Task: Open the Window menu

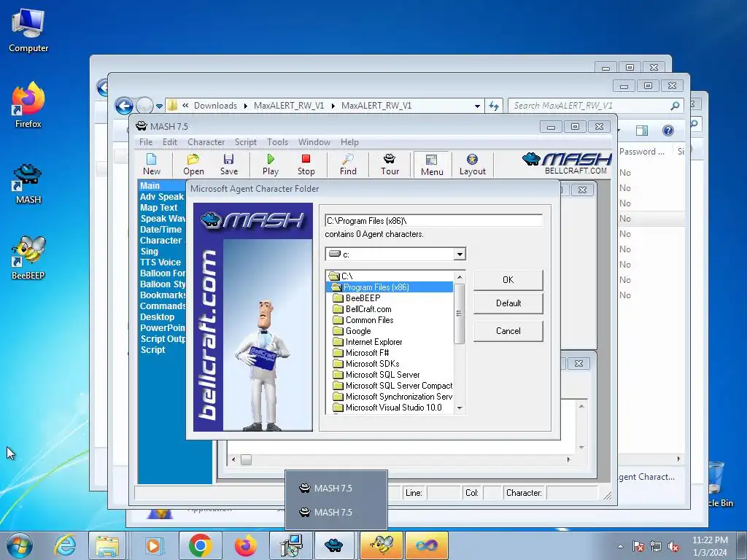Action: (314, 142)
